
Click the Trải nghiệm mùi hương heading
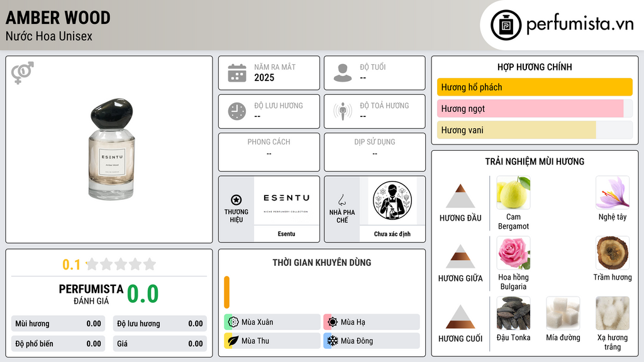pos(535,162)
